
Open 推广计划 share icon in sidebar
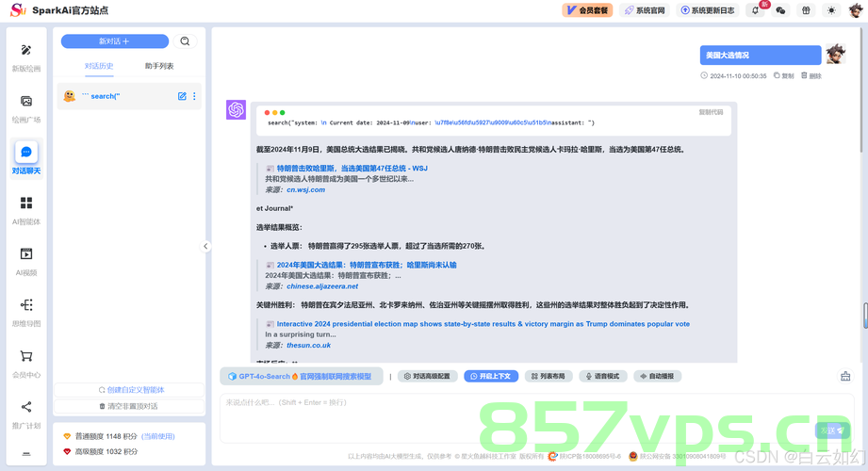[26, 415]
